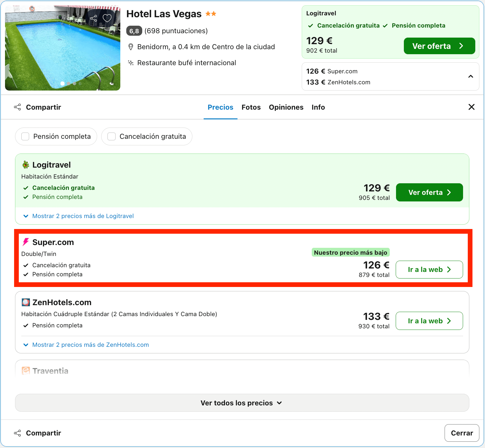Enable the Cancelación gratuita filter checkbox
Viewport: 485px width, 448px height.
[x=112, y=137]
